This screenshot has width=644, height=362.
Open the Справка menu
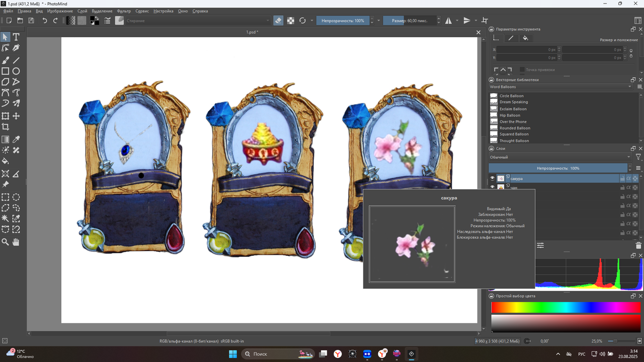point(200,11)
